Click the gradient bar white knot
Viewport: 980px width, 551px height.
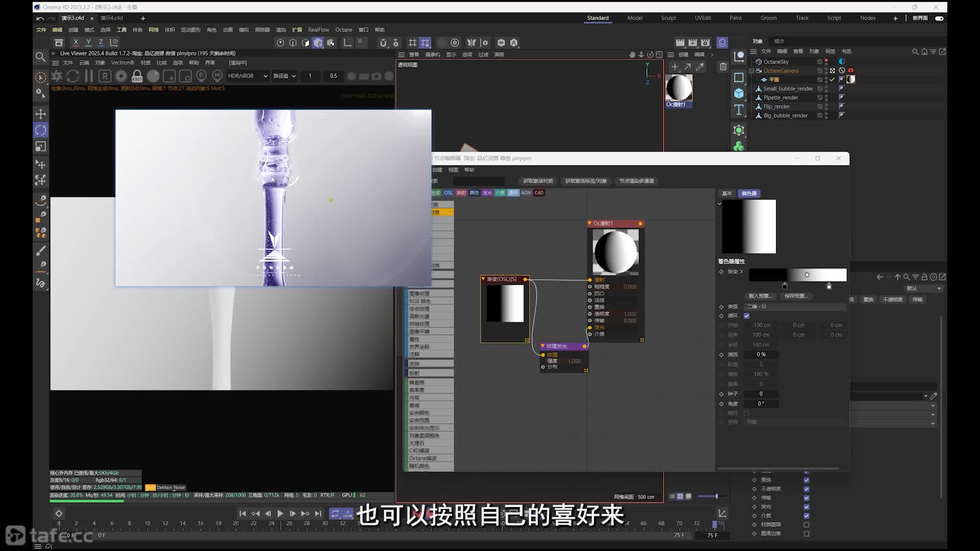(829, 286)
